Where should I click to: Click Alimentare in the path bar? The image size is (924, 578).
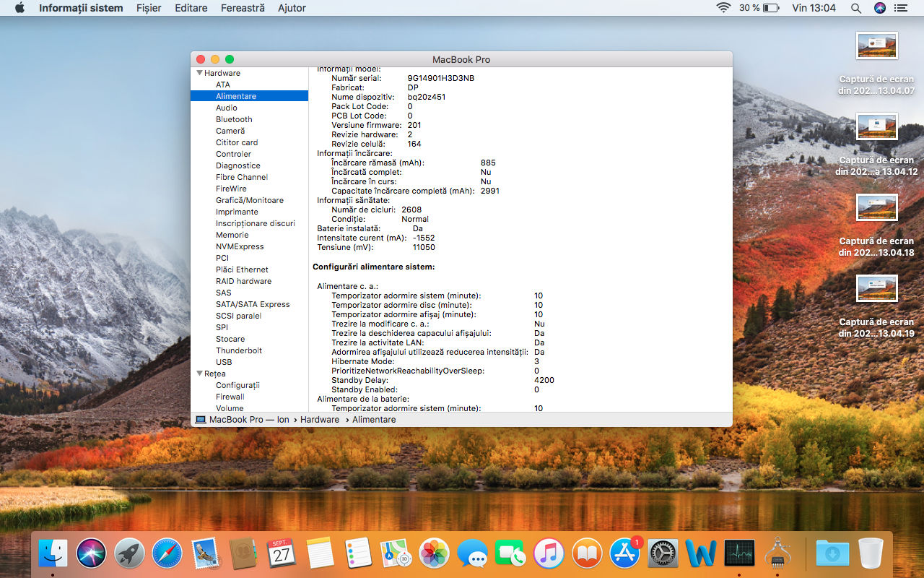[374, 419]
